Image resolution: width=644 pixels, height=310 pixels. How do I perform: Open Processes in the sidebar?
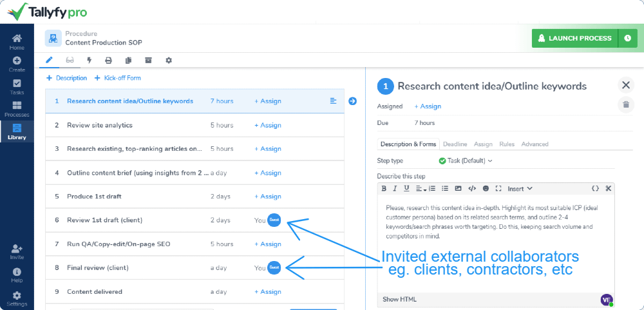[x=17, y=110]
